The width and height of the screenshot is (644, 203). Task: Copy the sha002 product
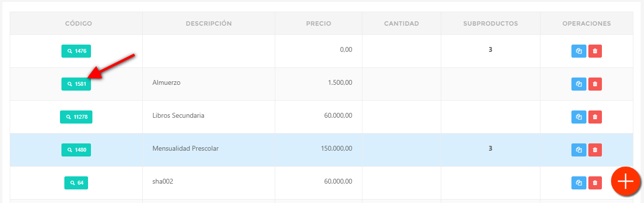click(x=579, y=183)
